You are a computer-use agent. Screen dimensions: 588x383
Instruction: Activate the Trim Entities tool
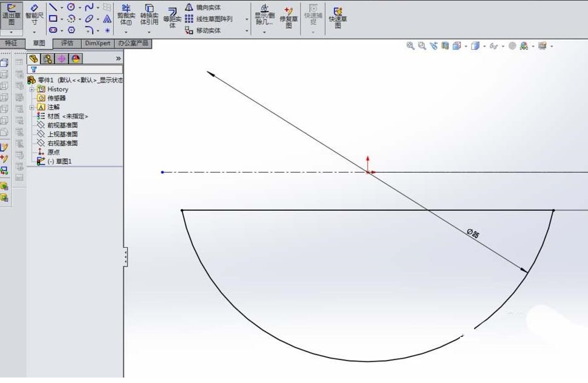tap(125, 16)
